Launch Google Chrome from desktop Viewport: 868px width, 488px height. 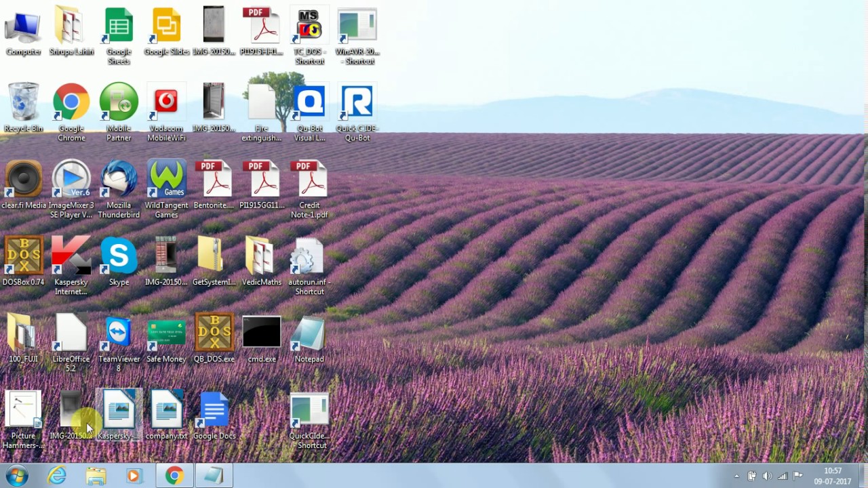click(x=71, y=113)
